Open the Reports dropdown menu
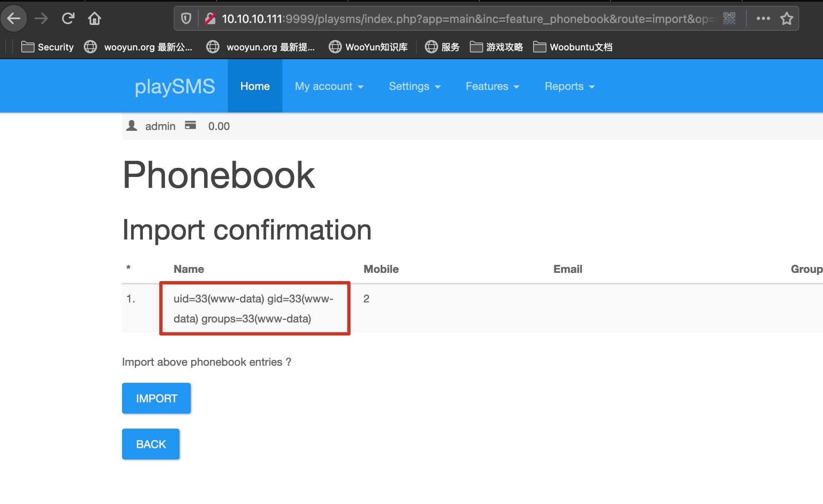Image resolution: width=823 pixels, height=504 pixels. (x=569, y=86)
